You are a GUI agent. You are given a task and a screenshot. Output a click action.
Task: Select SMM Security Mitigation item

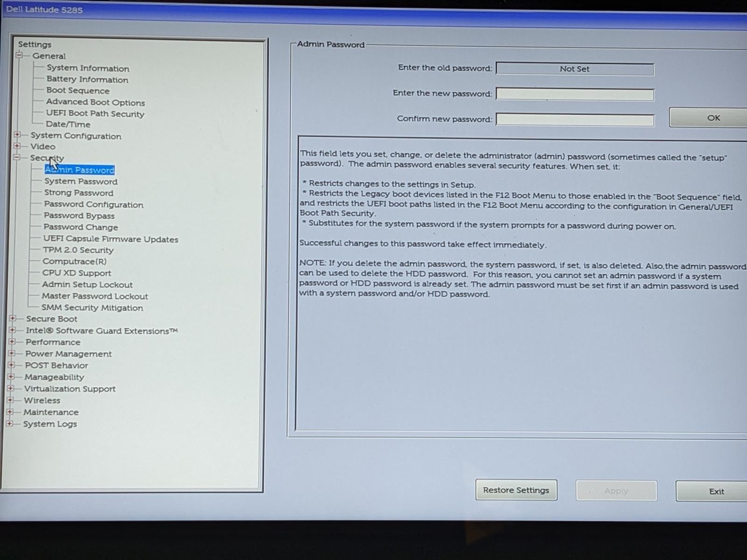[x=92, y=308]
